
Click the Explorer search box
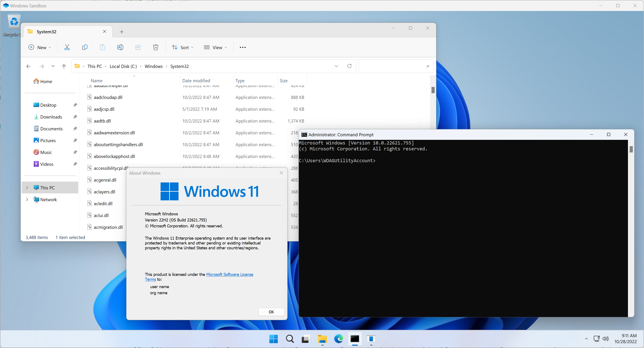pyautogui.click(x=392, y=66)
